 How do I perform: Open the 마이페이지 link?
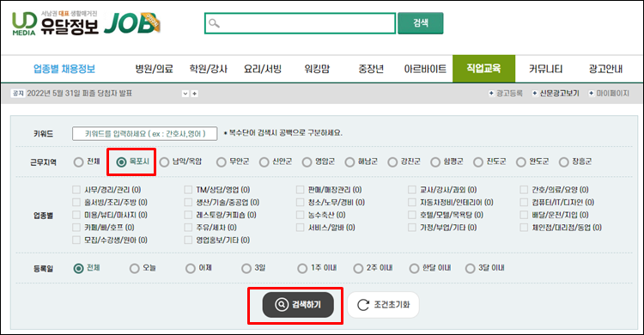609,94
